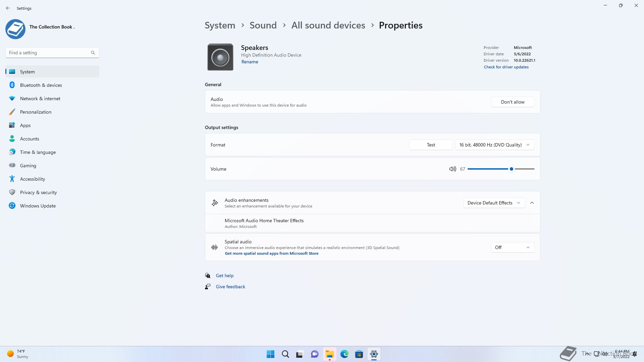Click the Get help link
Image resolution: width=644 pixels, height=362 pixels.
(x=224, y=276)
